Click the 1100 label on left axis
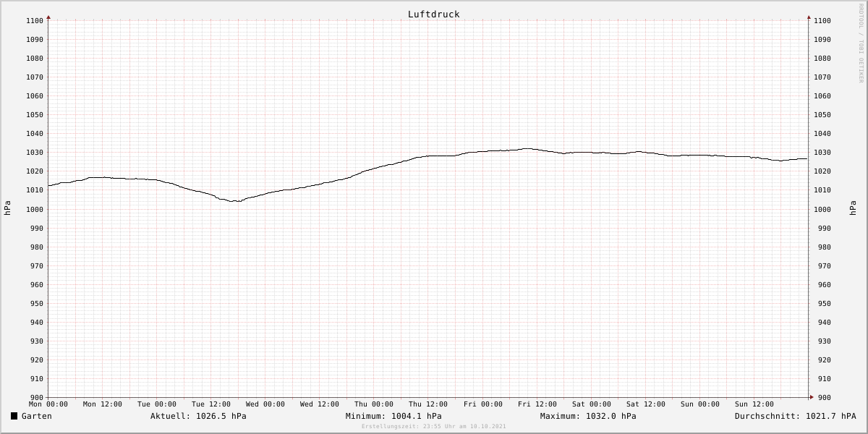The image size is (868, 434). tap(35, 21)
